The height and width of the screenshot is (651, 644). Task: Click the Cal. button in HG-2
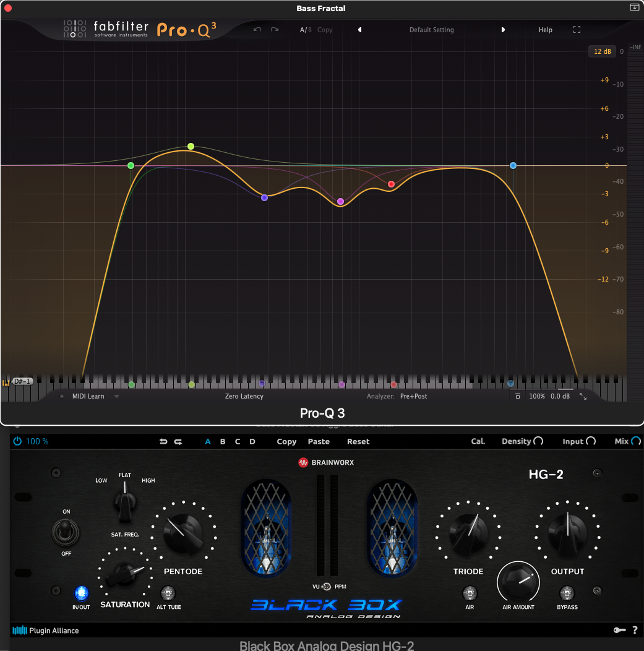(x=478, y=441)
